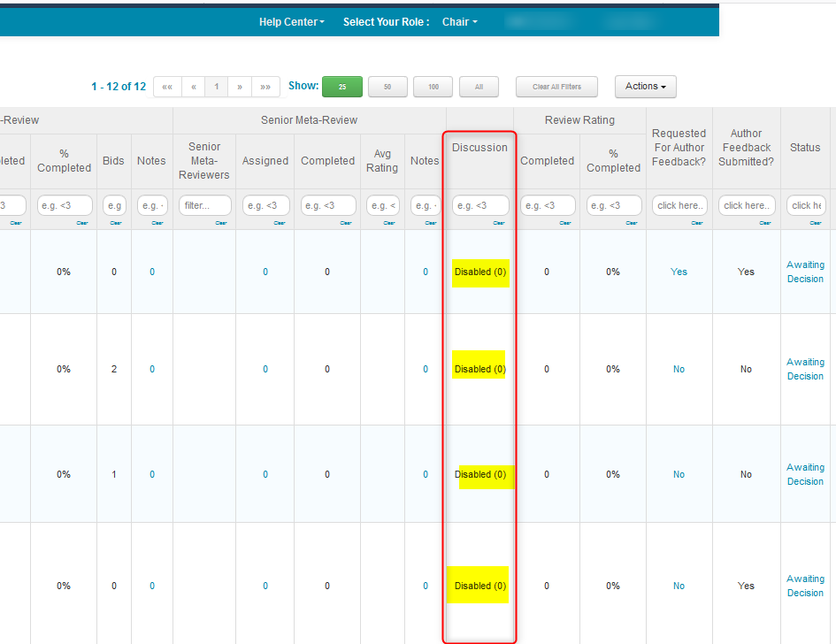Select page 1 in pagination
The height and width of the screenshot is (644, 836).
click(x=217, y=87)
